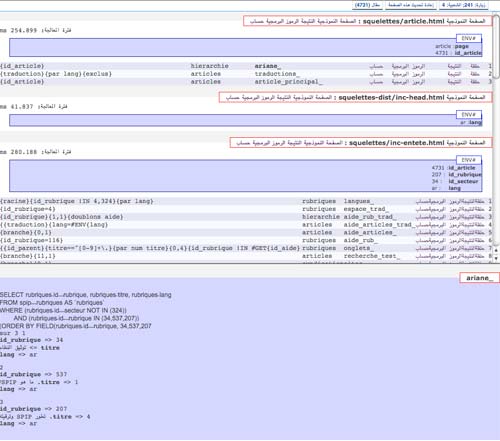Open حساب link in squelettes-dist/inc-head.html header

point(232,97)
